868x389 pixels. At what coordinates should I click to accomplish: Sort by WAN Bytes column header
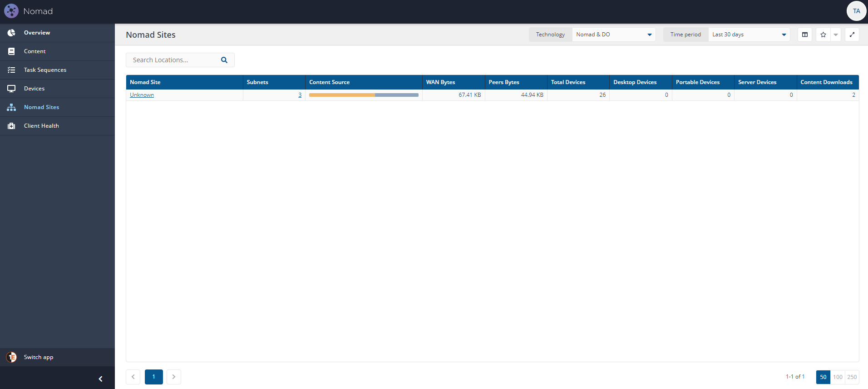pyautogui.click(x=454, y=82)
